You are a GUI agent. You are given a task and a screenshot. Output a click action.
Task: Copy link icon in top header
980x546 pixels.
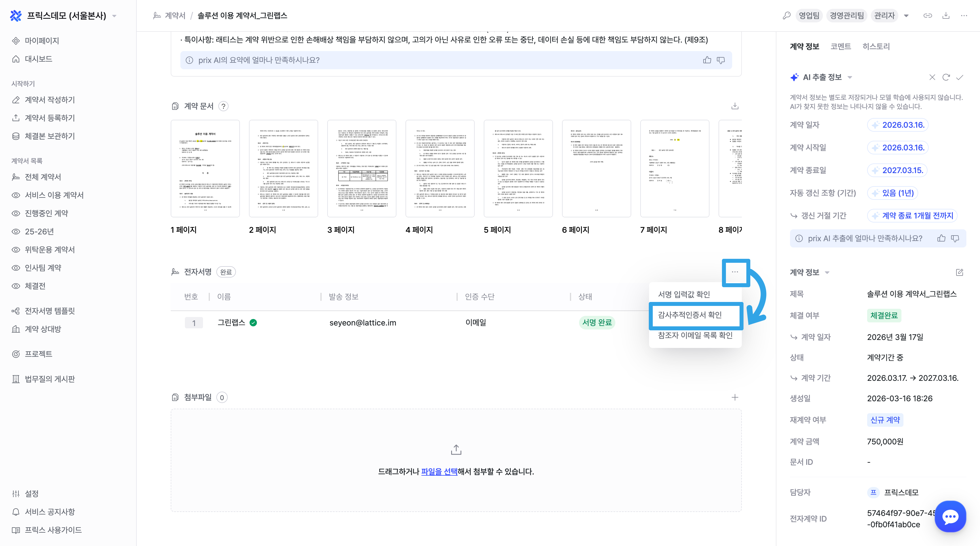[x=928, y=16]
